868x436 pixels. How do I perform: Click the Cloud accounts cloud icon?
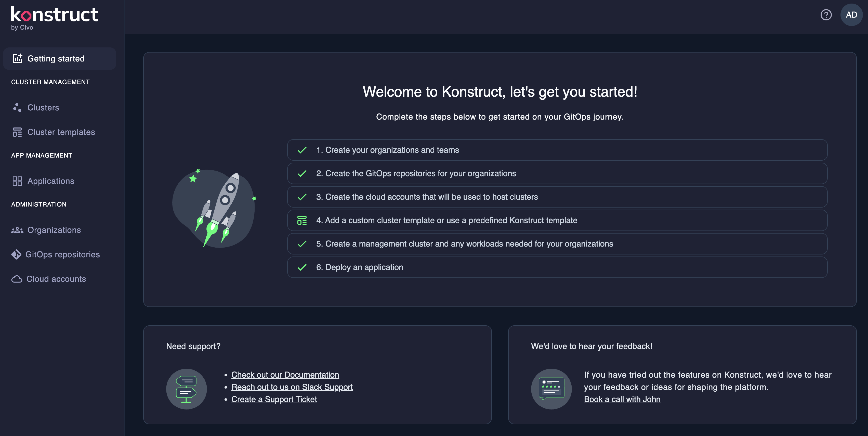(17, 279)
